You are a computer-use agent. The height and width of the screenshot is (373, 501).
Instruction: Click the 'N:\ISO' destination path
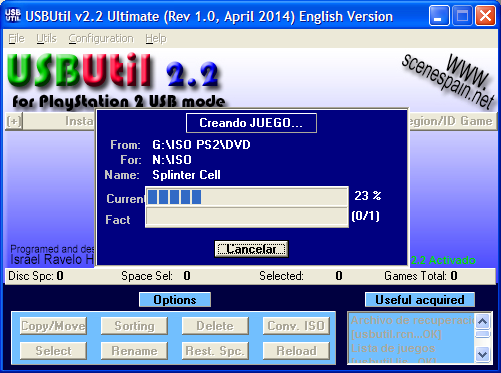coord(172,160)
